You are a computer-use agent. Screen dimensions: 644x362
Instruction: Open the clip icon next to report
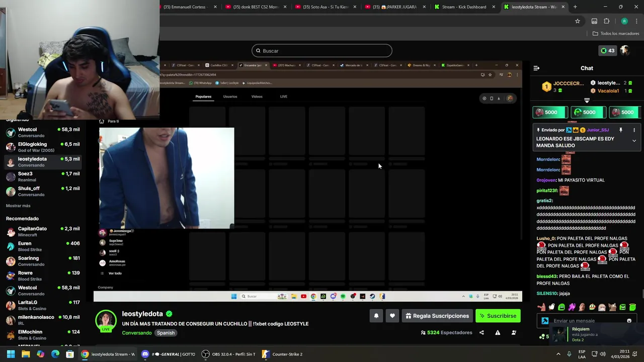[x=514, y=332]
